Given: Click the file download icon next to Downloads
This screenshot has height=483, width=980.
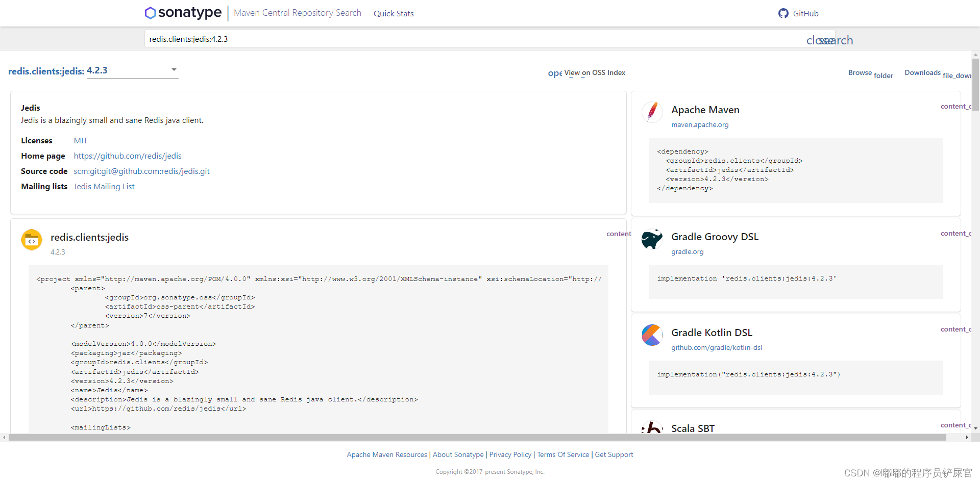Looking at the screenshot, I should click(x=957, y=75).
